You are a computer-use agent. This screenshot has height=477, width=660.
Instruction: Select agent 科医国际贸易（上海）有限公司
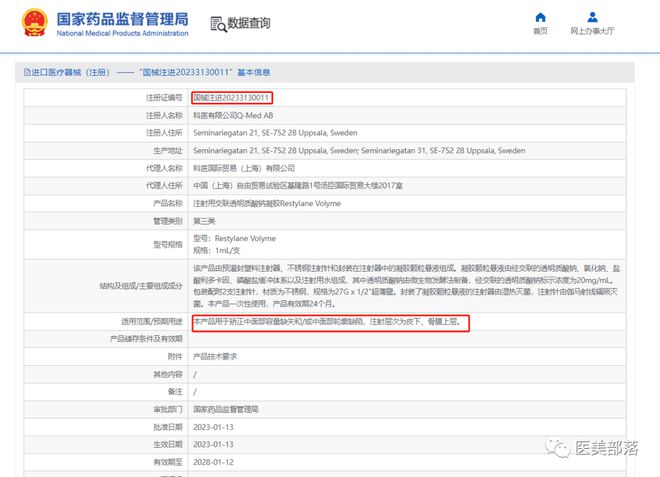[244, 168]
